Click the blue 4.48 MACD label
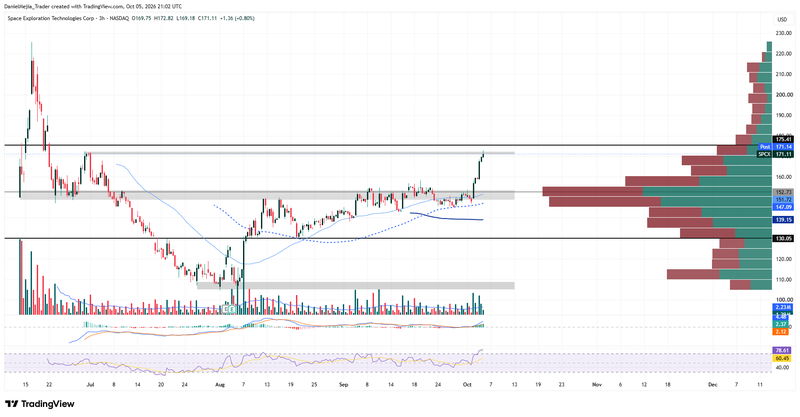800x417 pixels. click(781, 317)
